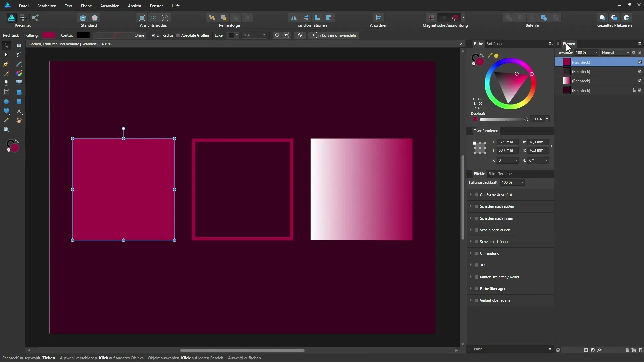Switch to the Stile tab
The height and width of the screenshot is (362, 644).
[x=492, y=174]
